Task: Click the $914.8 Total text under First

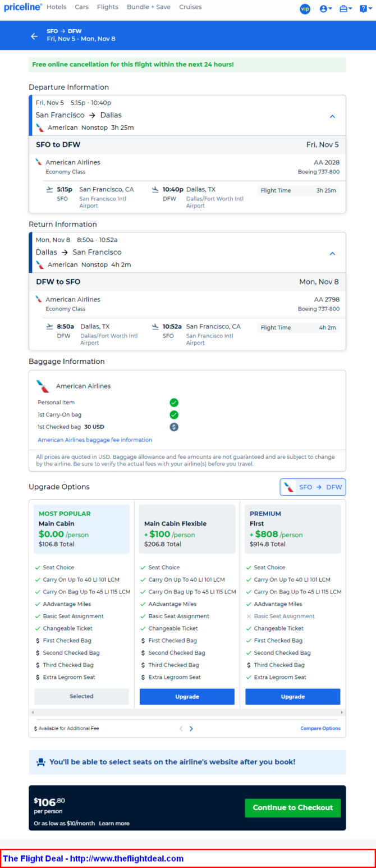Action: [268, 544]
